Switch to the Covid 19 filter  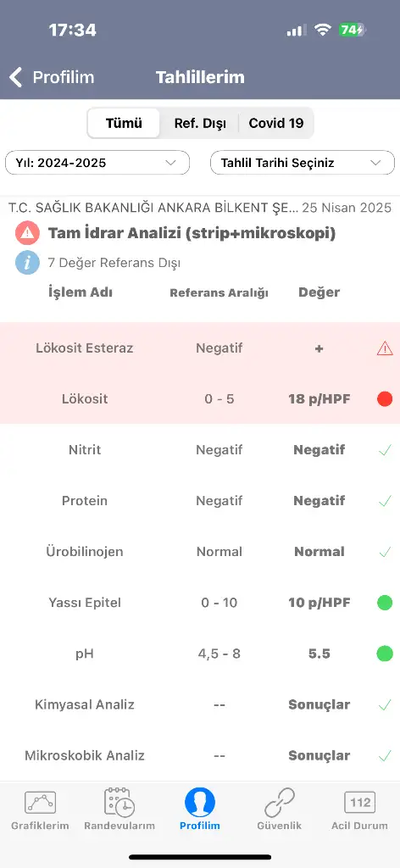(x=276, y=123)
